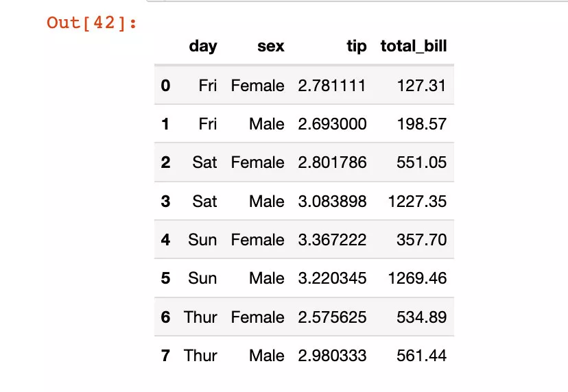Click the tip value 2.575625
The height and width of the screenshot is (392, 568).
click(332, 317)
